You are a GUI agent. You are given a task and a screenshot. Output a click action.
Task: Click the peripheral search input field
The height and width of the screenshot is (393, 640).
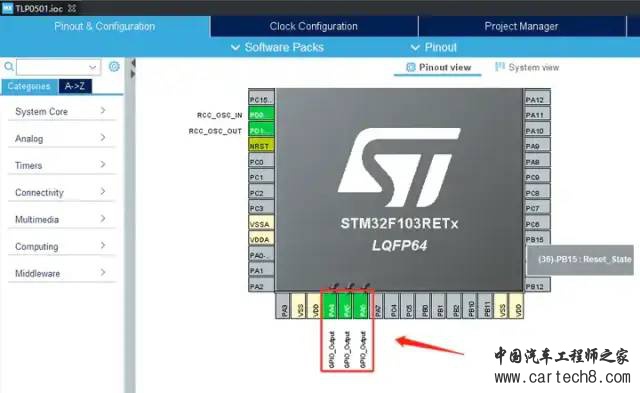pyautogui.click(x=58, y=67)
